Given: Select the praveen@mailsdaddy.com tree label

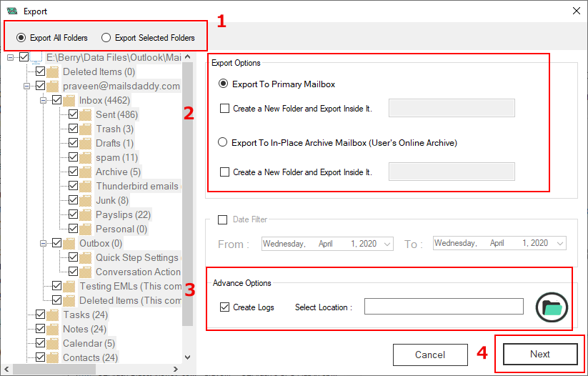Looking at the screenshot, I should (121, 86).
